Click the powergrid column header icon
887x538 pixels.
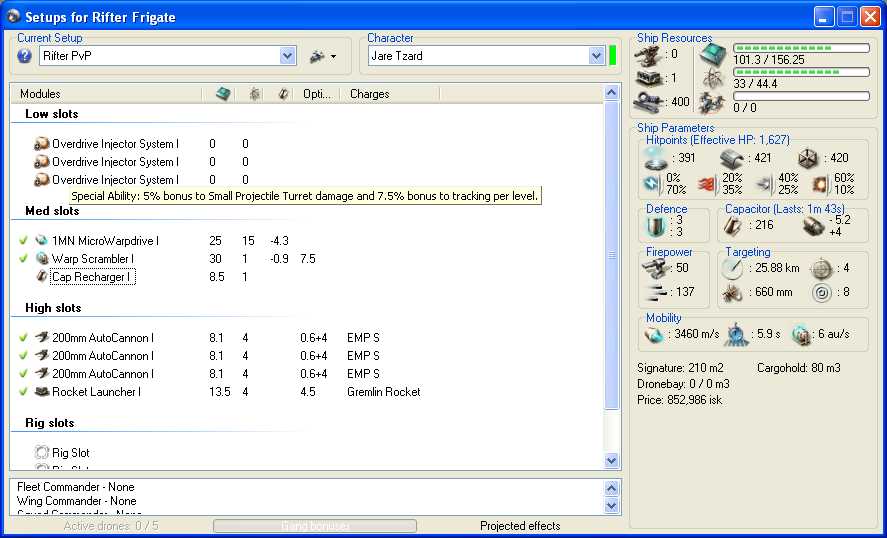pos(255,94)
